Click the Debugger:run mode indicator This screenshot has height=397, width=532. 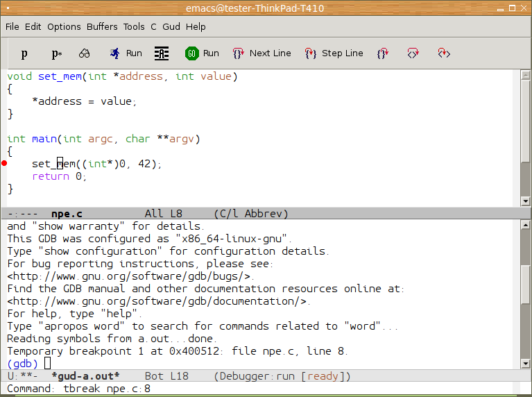point(257,376)
